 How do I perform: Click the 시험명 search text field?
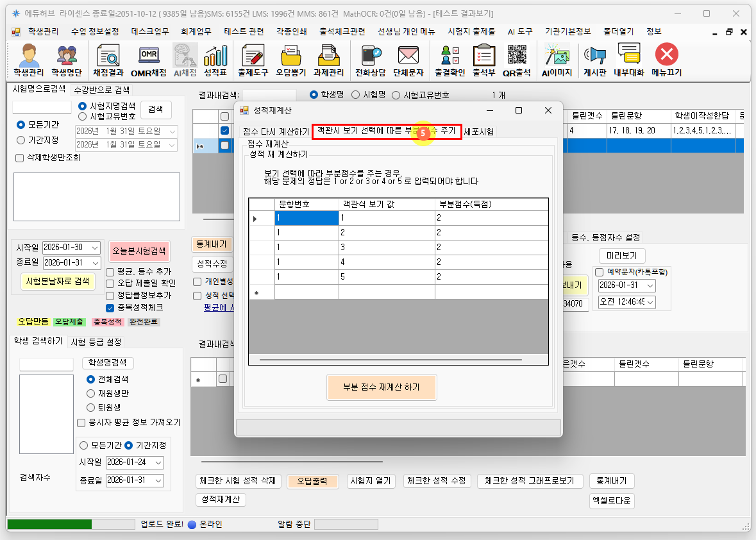(42, 108)
